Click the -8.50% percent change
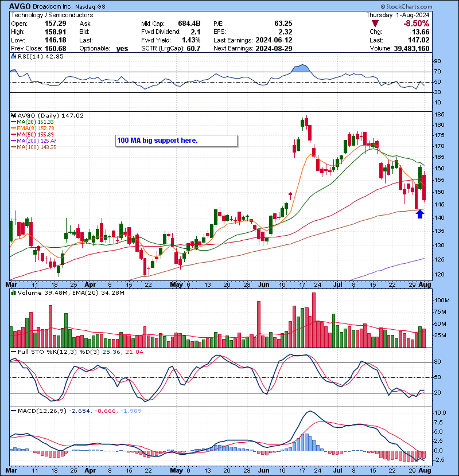 pos(416,24)
